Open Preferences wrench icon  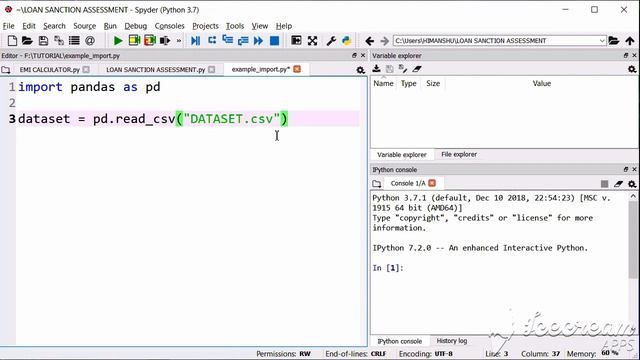(331, 40)
